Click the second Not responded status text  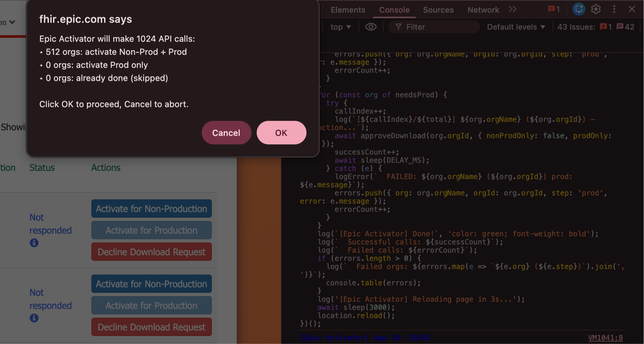point(50,299)
